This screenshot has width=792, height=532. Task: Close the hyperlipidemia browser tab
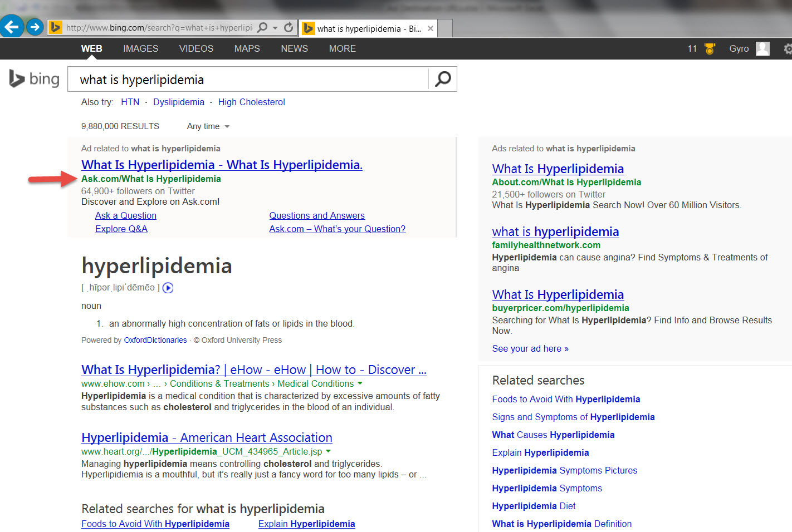click(x=431, y=28)
